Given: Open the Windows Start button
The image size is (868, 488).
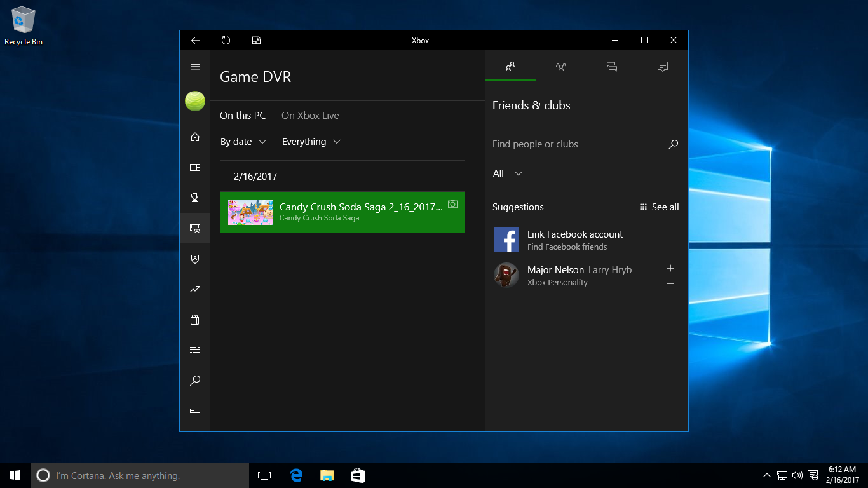Looking at the screenshot, I should point(15,475).
